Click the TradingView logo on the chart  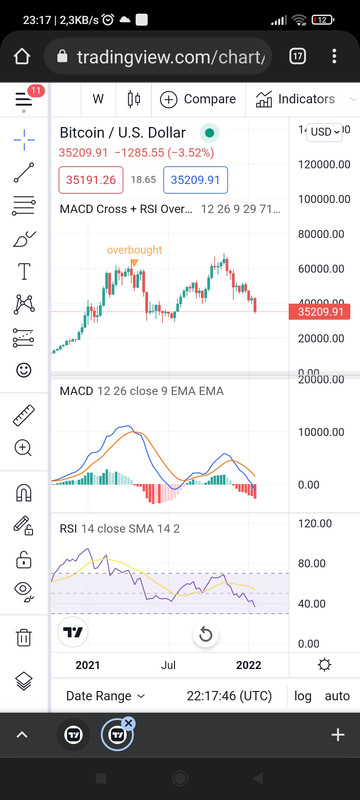pos(73,633)
